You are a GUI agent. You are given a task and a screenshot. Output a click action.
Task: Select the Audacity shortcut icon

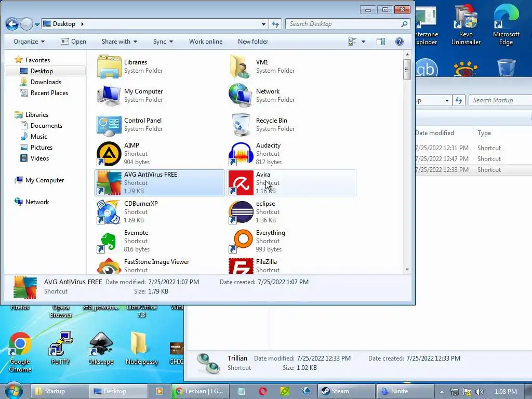(x=241, y=154)
